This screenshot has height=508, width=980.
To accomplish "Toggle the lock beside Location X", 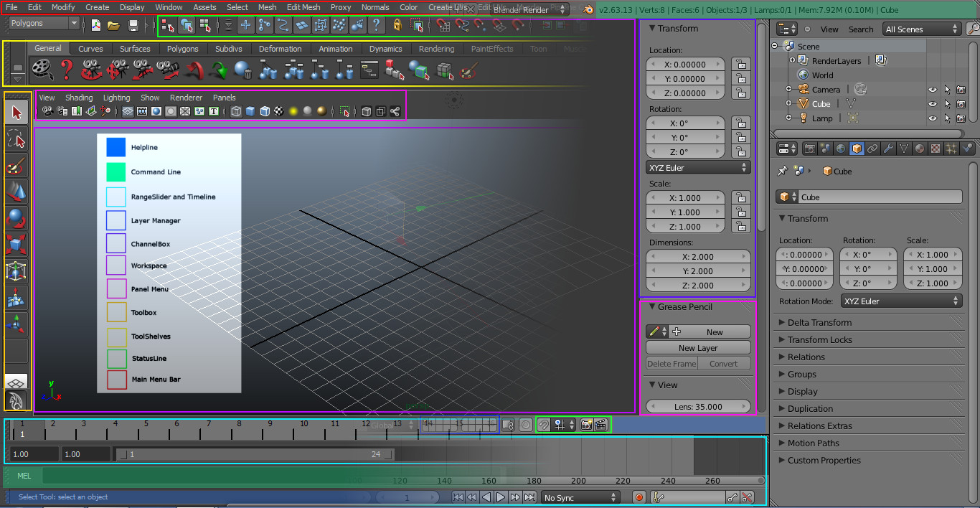I will (740, 65).
